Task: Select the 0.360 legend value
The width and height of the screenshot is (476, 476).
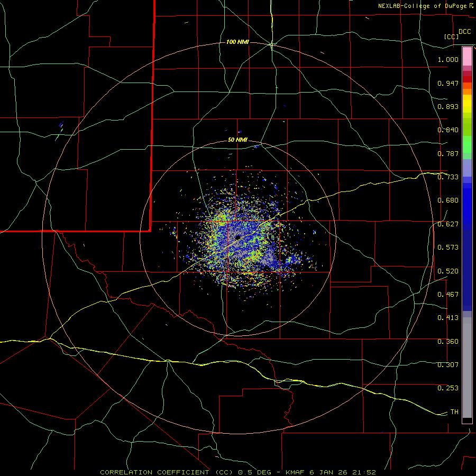Action: pyautogui.click(x=448, y=342)
